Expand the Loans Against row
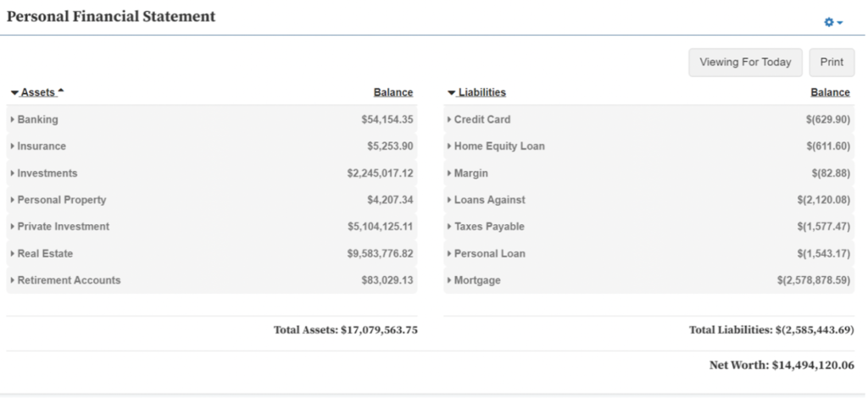The width and height of the screenshot is (868, 403). (x=489, y=200)
